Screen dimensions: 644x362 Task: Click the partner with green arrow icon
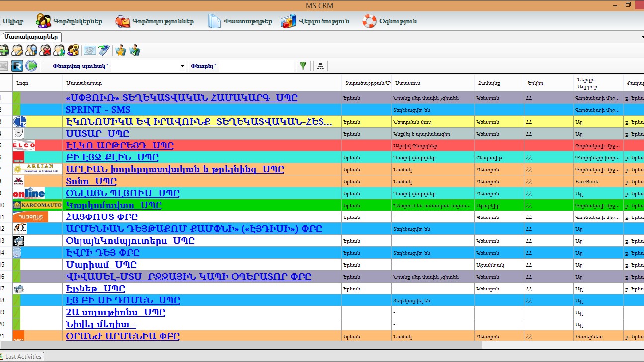click(59, 50)
